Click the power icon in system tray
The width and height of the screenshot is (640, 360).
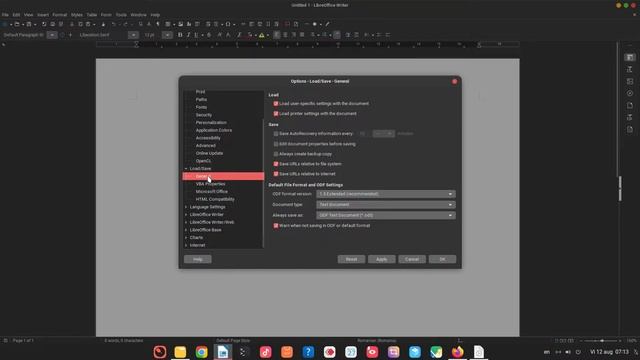pyautogui.click(x=578, y=352)
